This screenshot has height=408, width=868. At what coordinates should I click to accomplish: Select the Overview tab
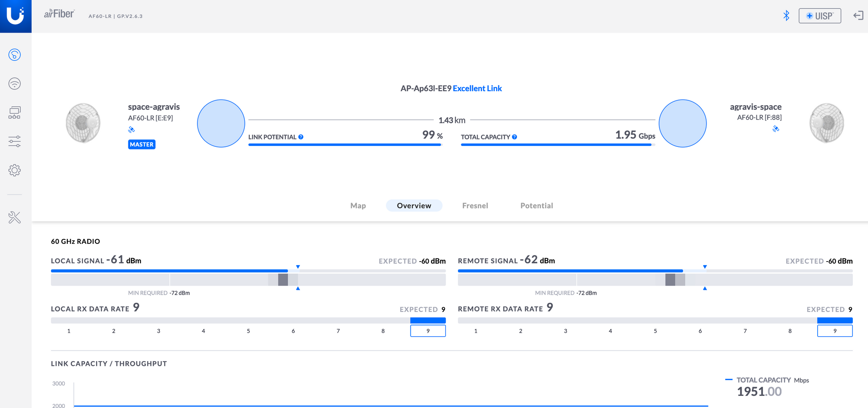414,206
